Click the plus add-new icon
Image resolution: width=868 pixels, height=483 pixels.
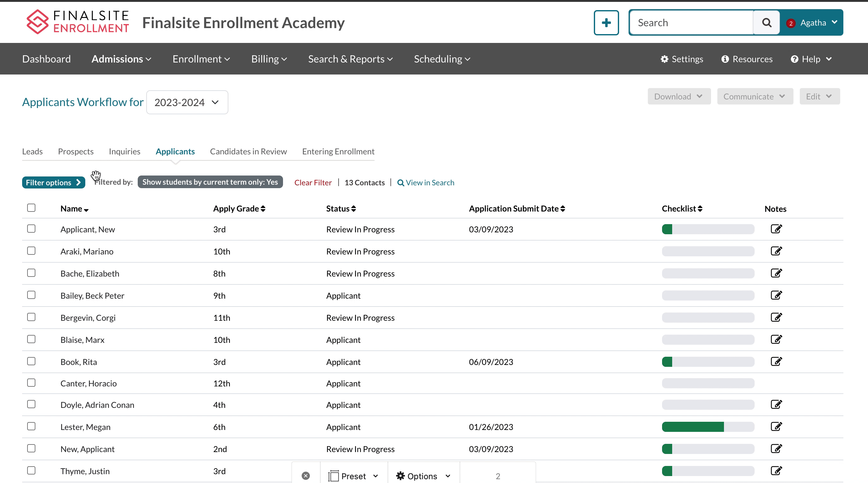(606, 22)
